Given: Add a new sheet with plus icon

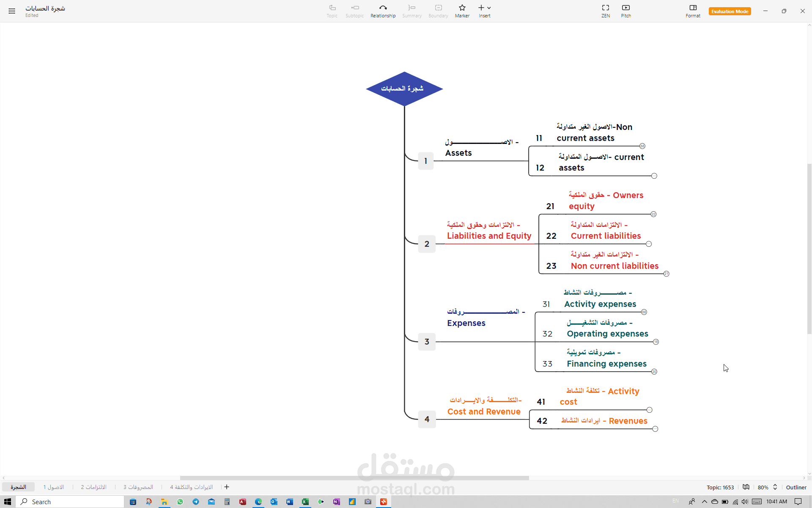Looking at the screenshot, I should tap(227, 487).
